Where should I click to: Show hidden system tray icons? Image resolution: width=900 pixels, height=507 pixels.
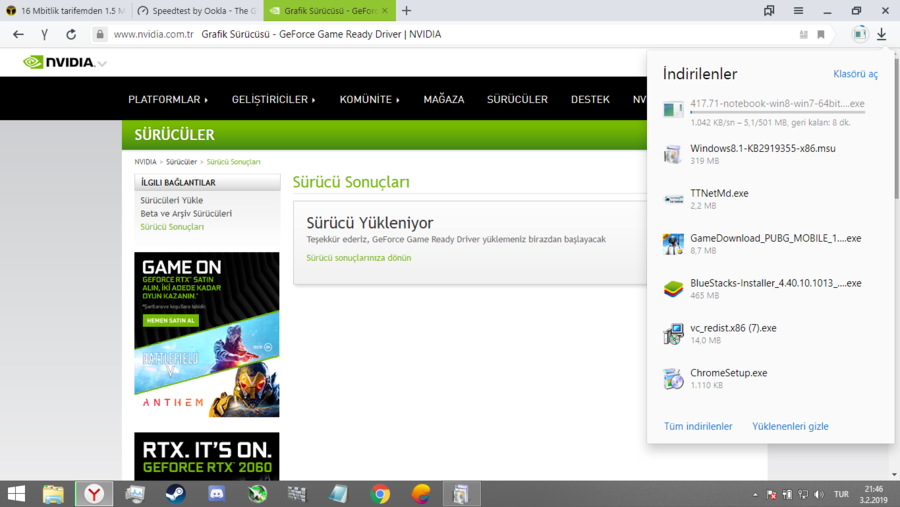(755, 494)
